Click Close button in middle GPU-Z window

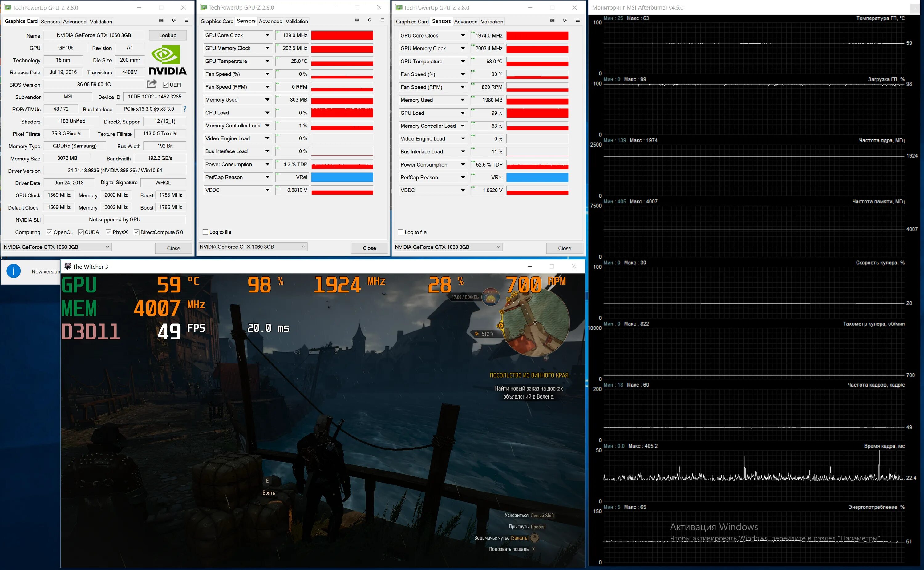tap(369, 248)
